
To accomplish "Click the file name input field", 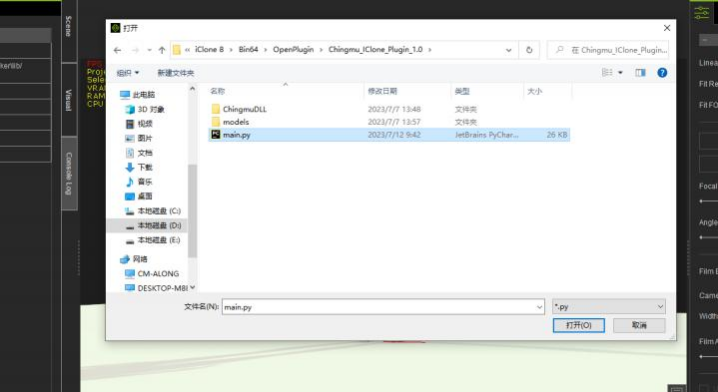I will point(383,307).
